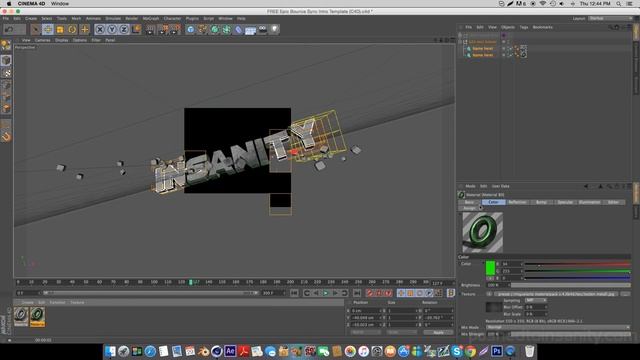640x360 pixels.
Task: Click the green color swatch
Action: pos(490,268)
